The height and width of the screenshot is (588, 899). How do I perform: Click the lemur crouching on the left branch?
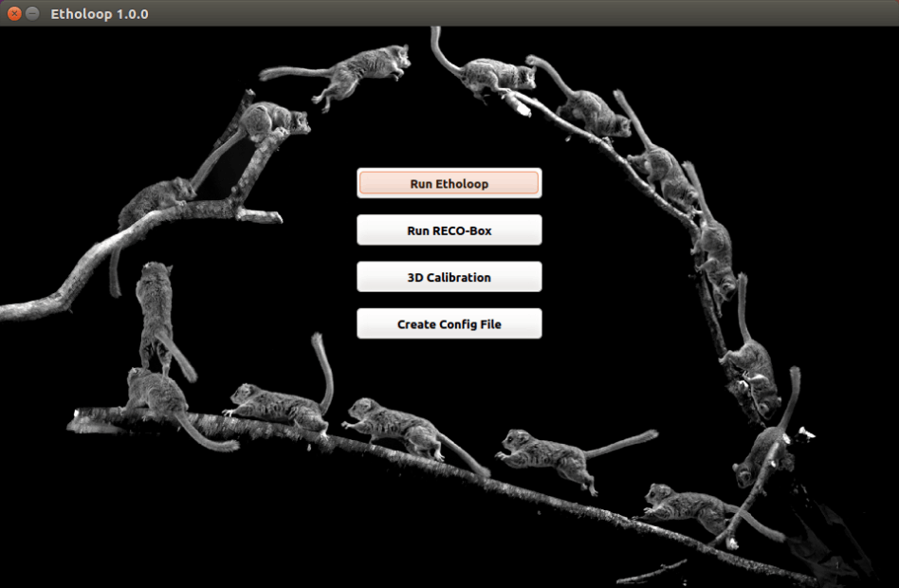156,199
